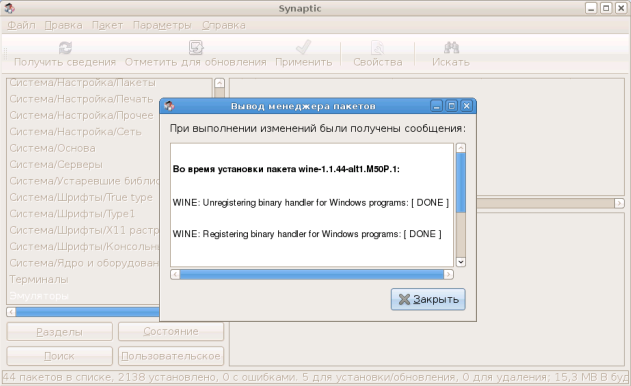
Task: Select Система/Устаревшие библиотеки section
Action: pos(83,181)
